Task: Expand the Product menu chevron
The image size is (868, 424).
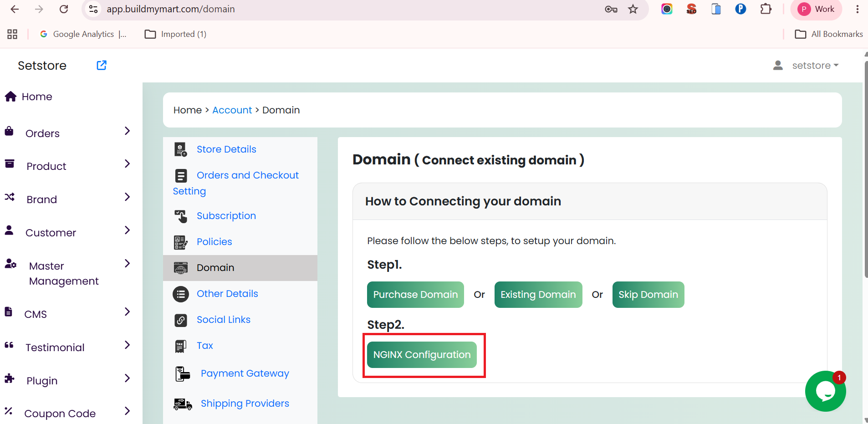Action: [128, 164]
